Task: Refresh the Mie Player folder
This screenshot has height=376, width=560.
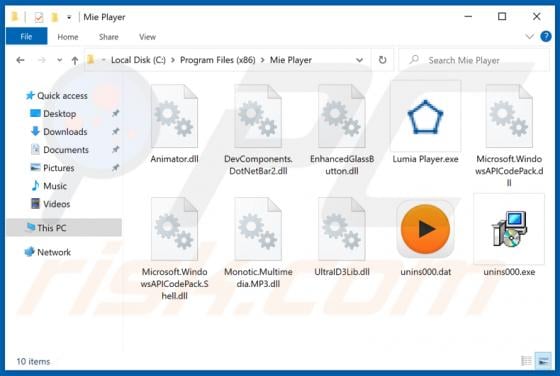Action: point(382,60)
